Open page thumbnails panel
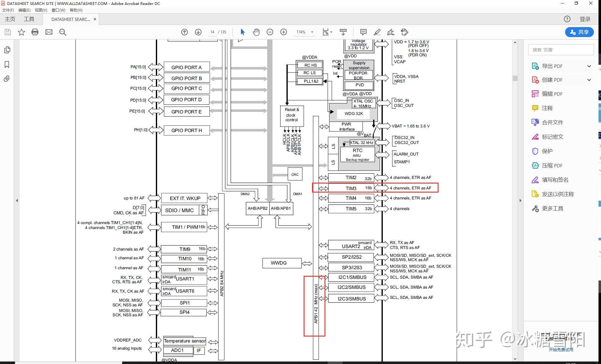601x364 pixels. tap(7, 50)
